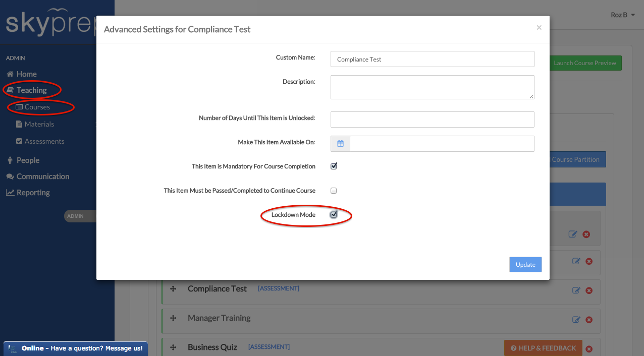Click the Help & Feedback button

click(x=543, y=348)
